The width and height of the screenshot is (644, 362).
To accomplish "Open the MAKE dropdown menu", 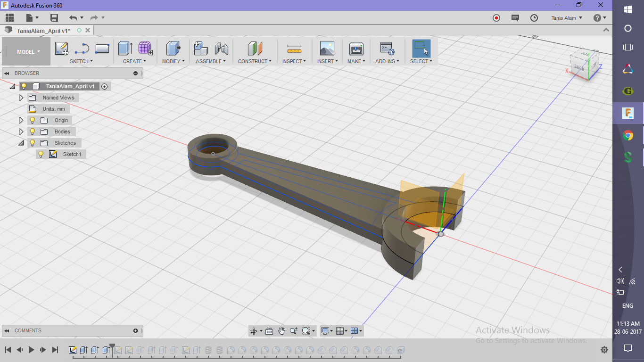I will point(356,61).
